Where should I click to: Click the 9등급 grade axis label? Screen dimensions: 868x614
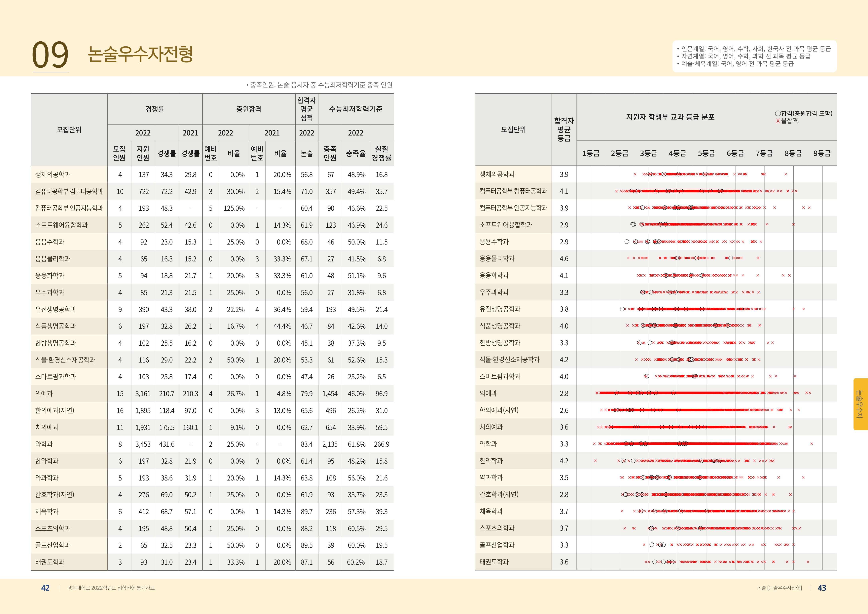coord(822,153)
